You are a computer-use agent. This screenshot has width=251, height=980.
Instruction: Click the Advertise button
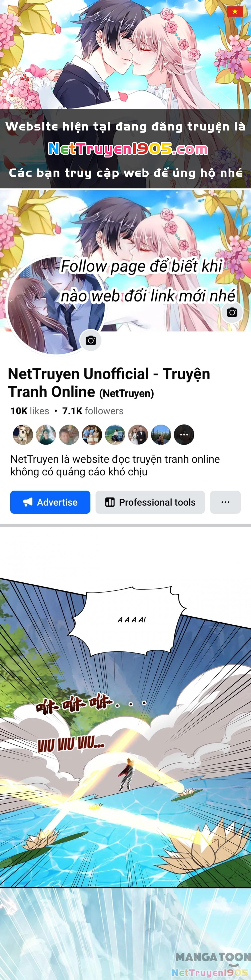pos(50,502)
